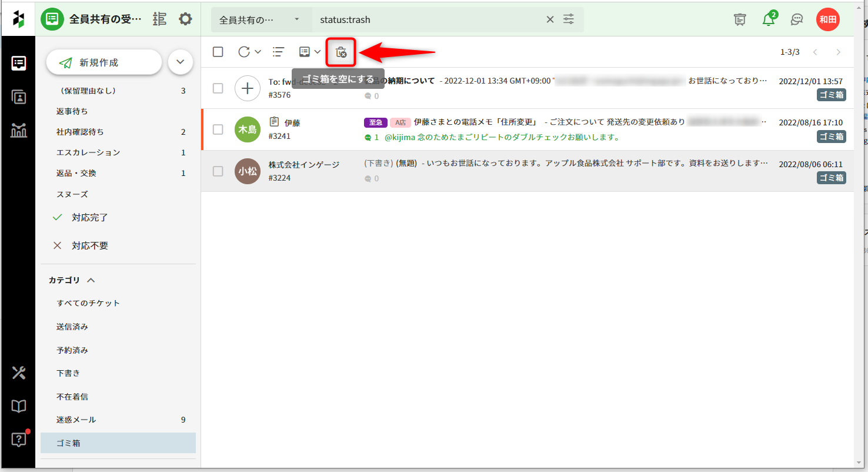Image resolution: width=868 pixels, height=472 pixels.
Task: Open the chat bubble icon in header
Action: point(797,19)
